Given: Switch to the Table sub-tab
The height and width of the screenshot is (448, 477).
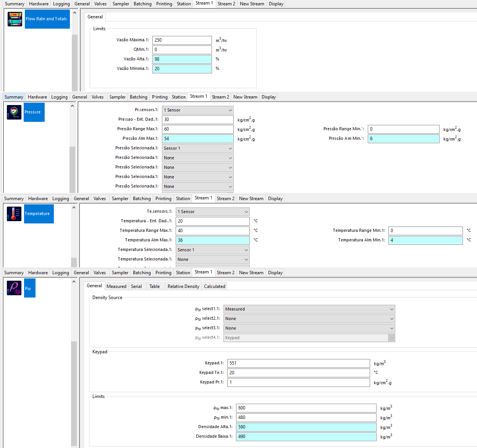Looking at the screenshot, I should (155, 286).
